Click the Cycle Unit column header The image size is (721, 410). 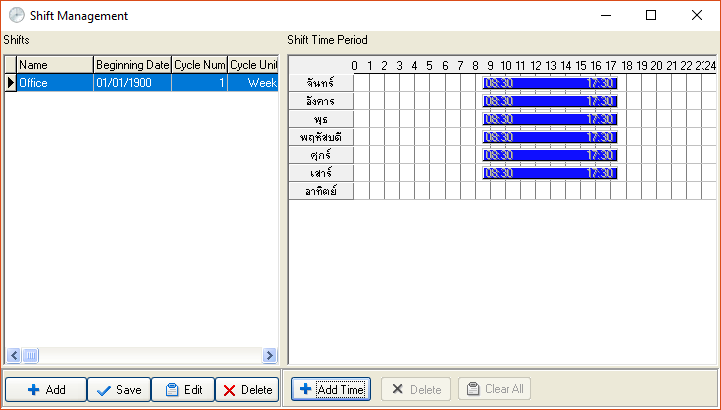click(253, 65)
